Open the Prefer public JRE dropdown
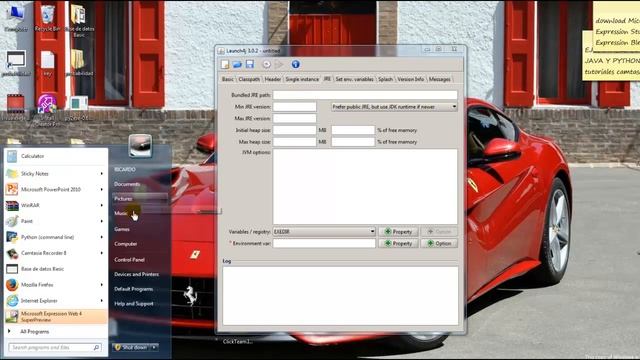 pos(394,107)
